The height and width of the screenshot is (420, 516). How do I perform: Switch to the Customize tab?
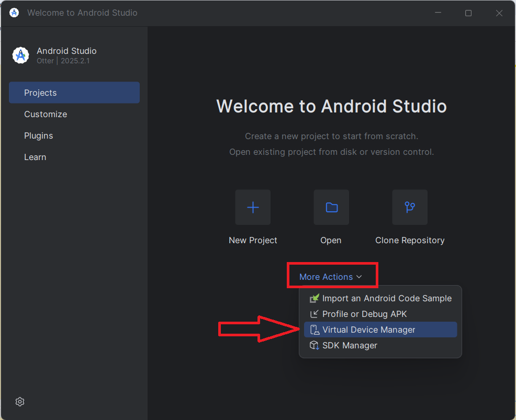(x=46, y=114)
